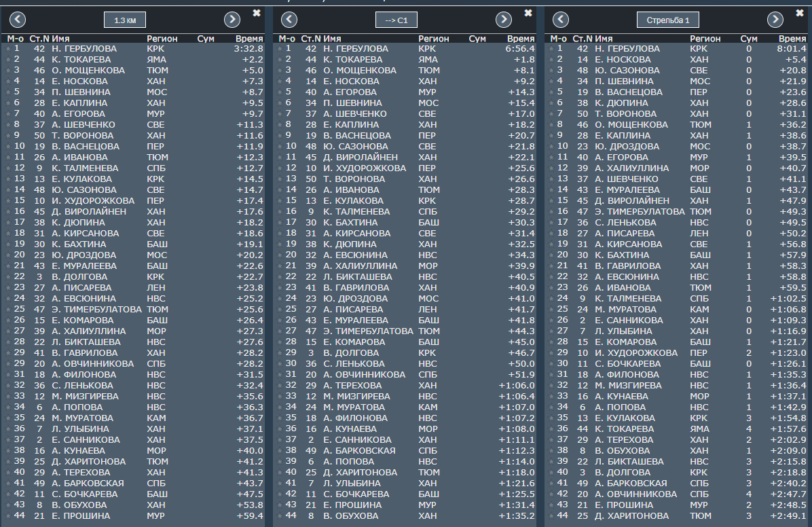Viewport: 812px width, 527px height.
Task: Select Е. НОСКОВА row in Стрельба 1 panel
Action: [x=678, y=60]
